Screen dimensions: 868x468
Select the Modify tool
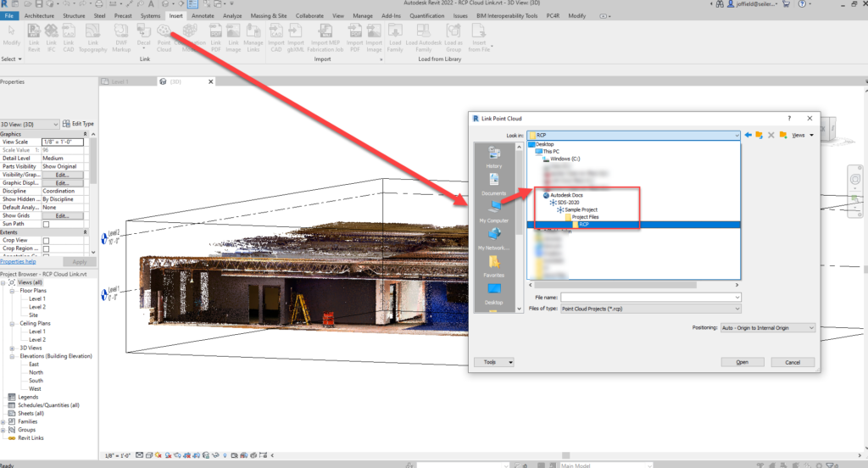[11, 35]
